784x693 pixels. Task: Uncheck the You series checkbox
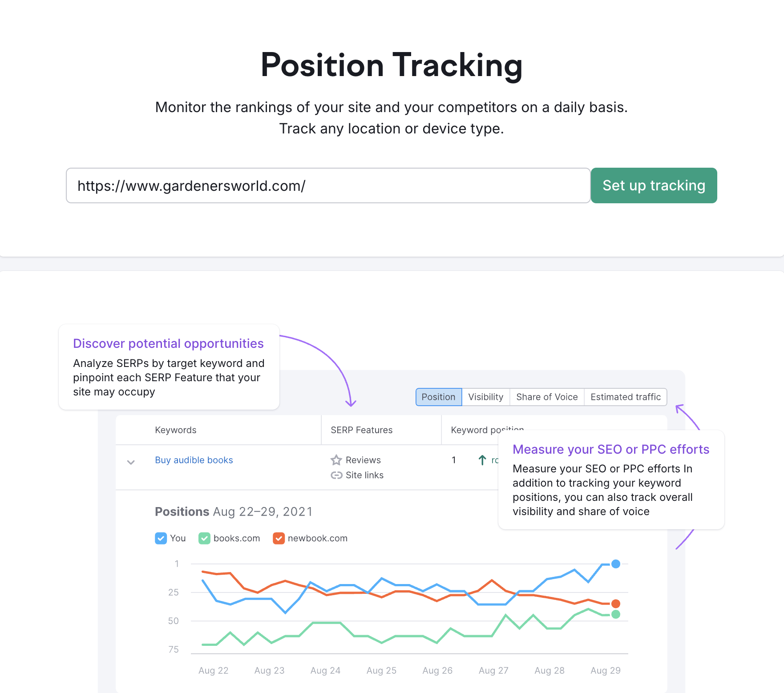tap(161, 538)
